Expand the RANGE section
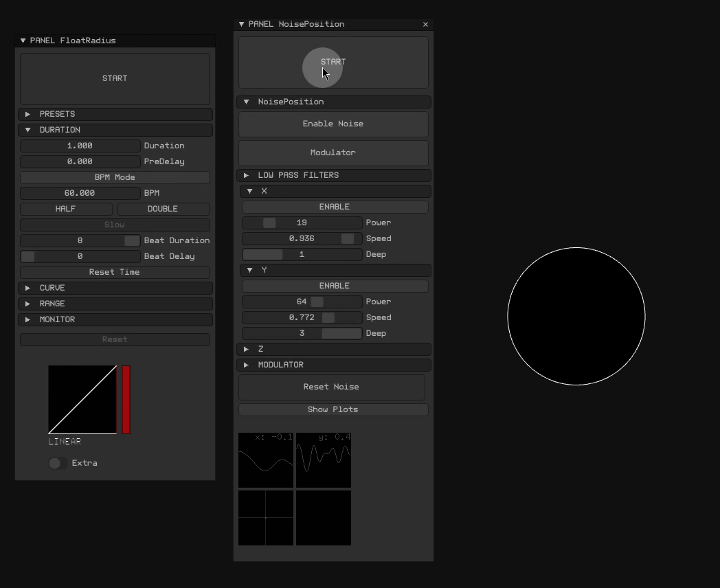 point(115,304)
